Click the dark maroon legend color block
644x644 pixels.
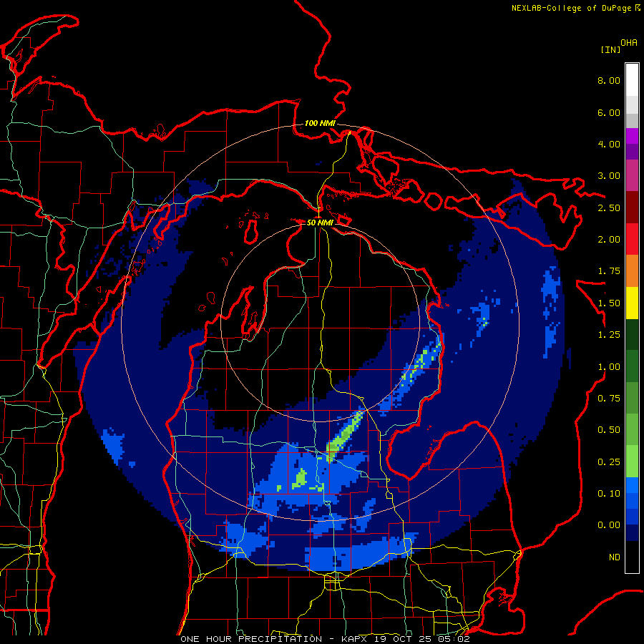pos(632,208)
